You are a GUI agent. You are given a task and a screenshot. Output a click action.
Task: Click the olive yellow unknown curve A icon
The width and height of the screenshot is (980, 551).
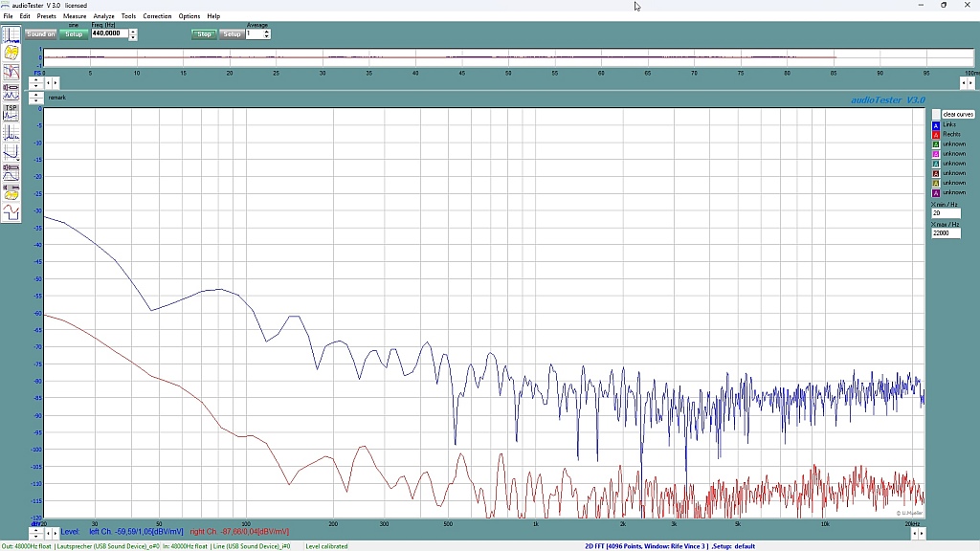pos(936,183)
